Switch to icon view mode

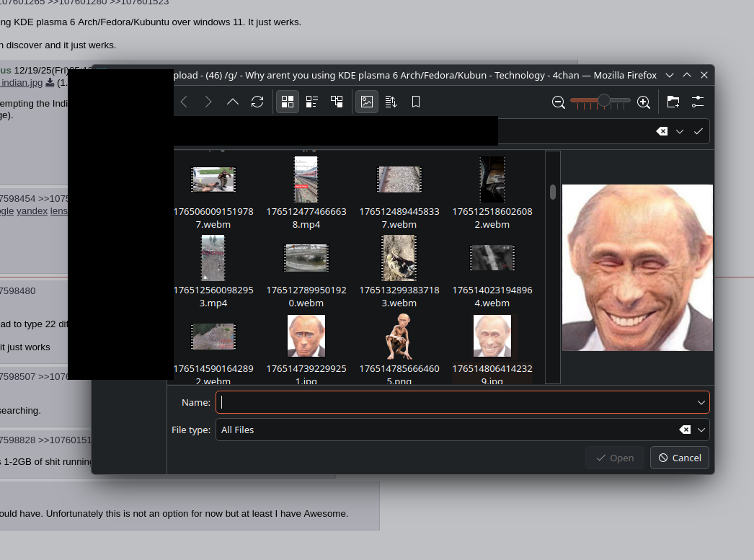[288, 102]
